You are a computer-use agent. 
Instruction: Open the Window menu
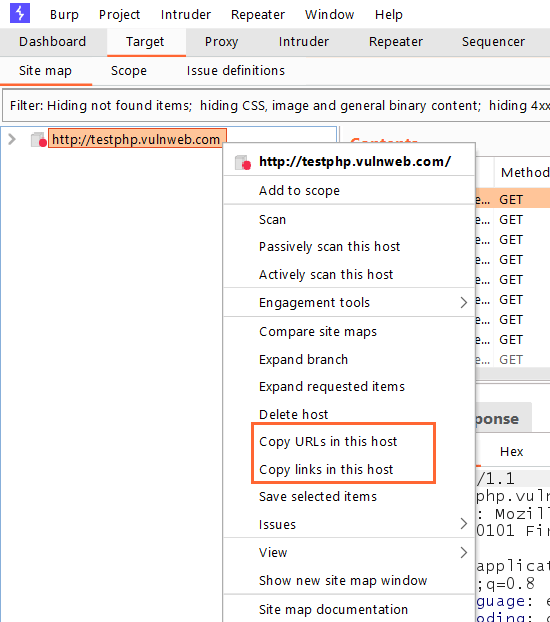[x=329, y=15]
